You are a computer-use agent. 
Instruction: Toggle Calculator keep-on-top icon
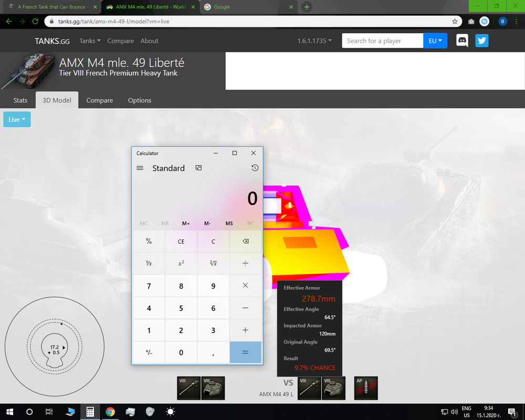point(198,168)
